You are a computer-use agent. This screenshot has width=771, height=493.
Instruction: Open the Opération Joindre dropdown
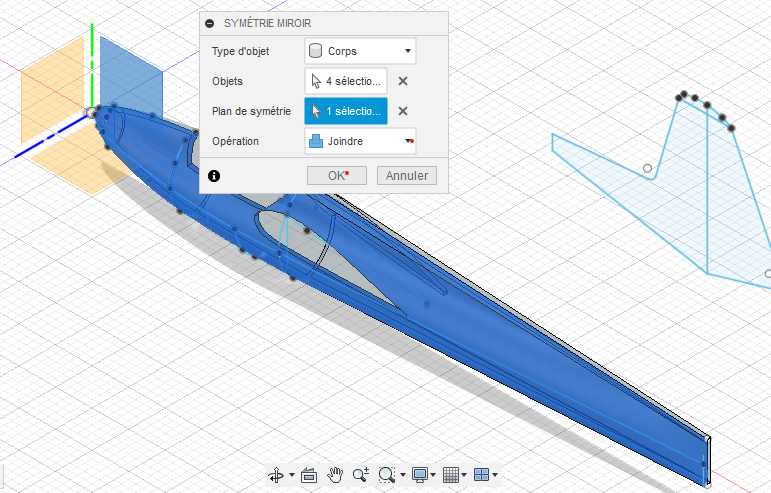click(360, 141)
